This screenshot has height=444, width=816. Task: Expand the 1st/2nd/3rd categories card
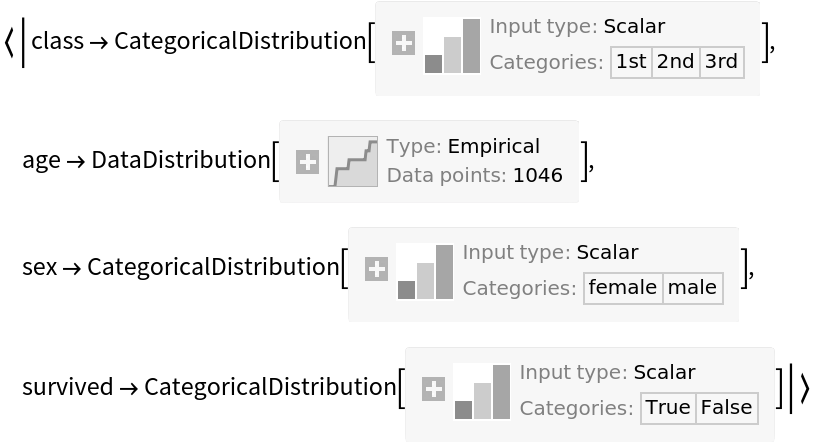[x=403, y=43]
